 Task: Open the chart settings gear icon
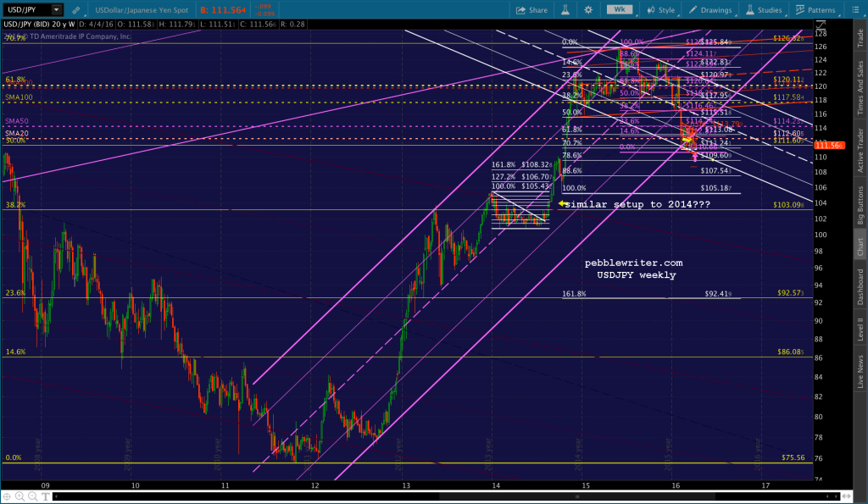point(588,10)
